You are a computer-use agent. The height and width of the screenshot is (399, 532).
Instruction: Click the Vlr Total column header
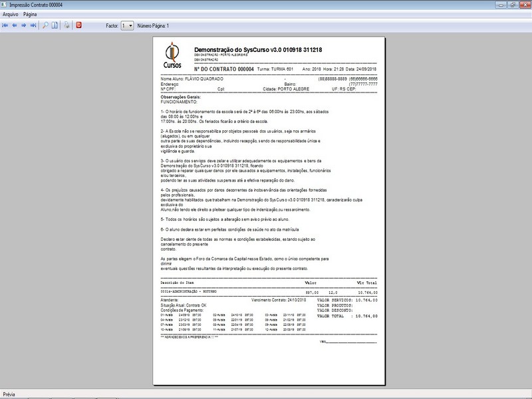(367, 283)
